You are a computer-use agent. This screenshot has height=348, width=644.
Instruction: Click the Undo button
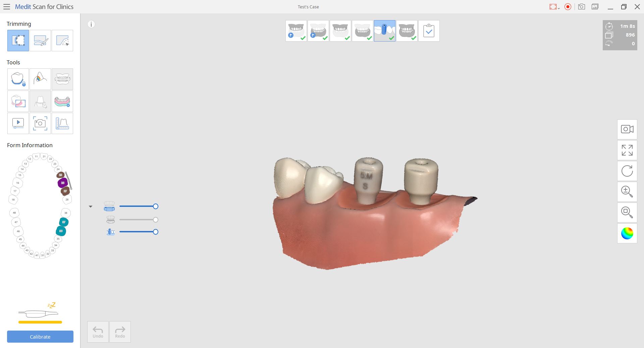tap(98, 332)
